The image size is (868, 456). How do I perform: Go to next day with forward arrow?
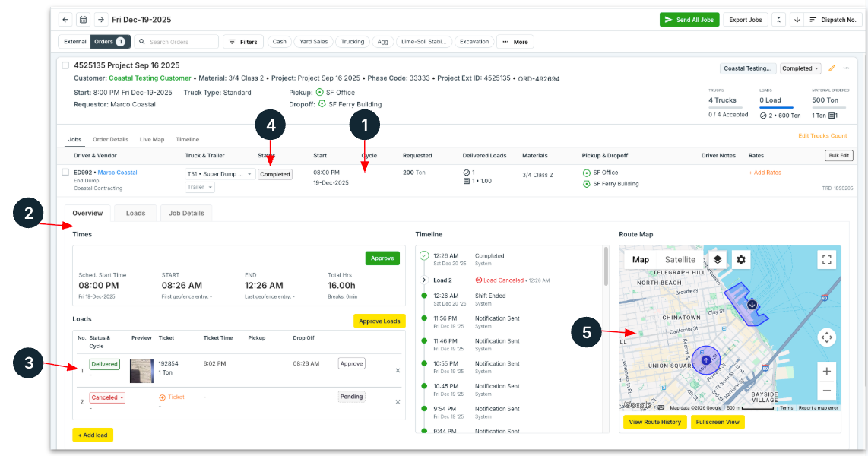101,19
